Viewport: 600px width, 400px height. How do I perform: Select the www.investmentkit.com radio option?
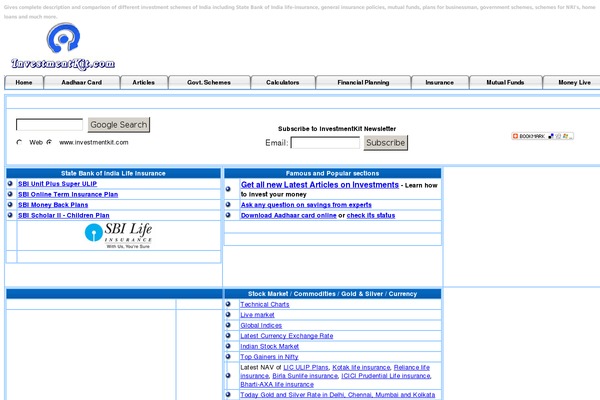tap(49, 142)
